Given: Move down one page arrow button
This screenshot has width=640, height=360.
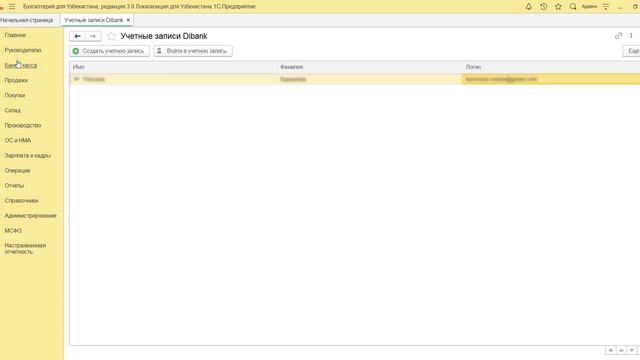Looking at the screenshot, I should coord(631,350).
